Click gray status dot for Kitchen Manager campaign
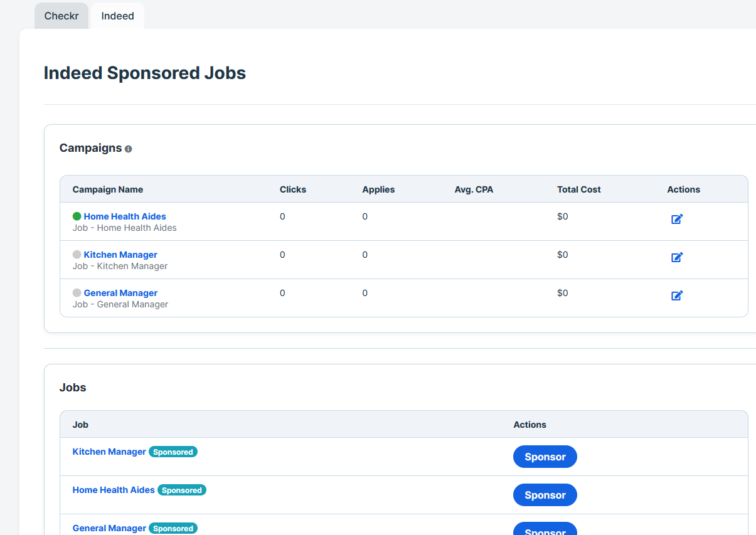 click(x=77, y=255)
